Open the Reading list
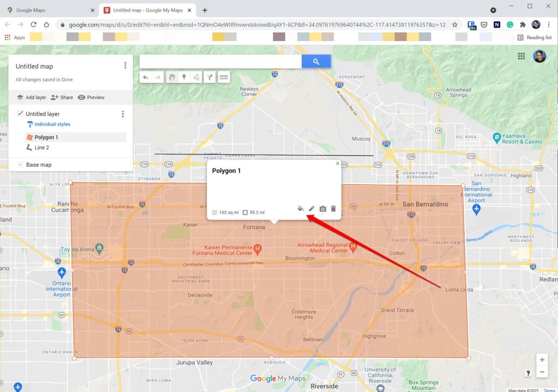The width and height of the screenshot is (558, 392). click(535, 37)
